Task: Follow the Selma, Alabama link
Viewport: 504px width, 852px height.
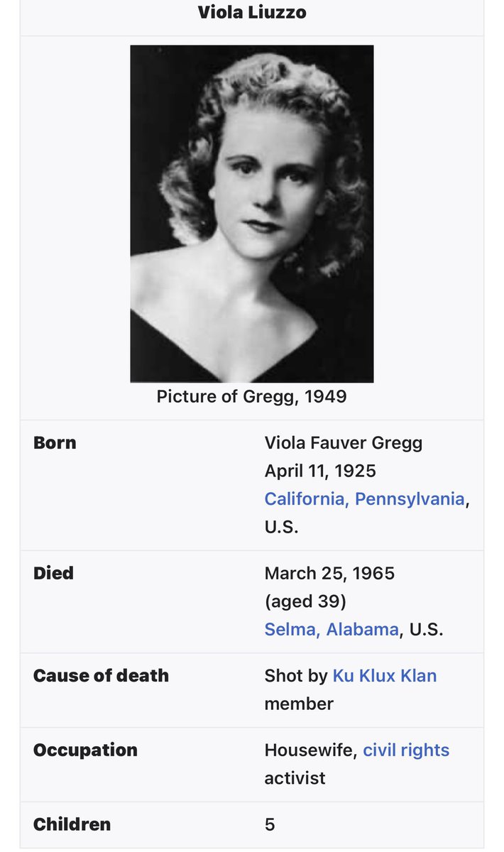Action: 332,629
